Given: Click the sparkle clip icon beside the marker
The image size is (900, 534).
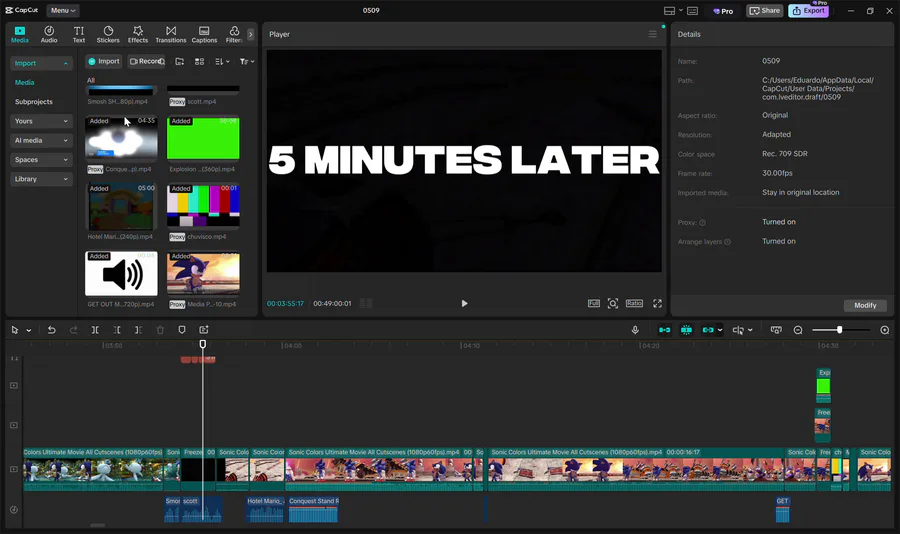Looking at the screenshot, I should tap(204, 330).
